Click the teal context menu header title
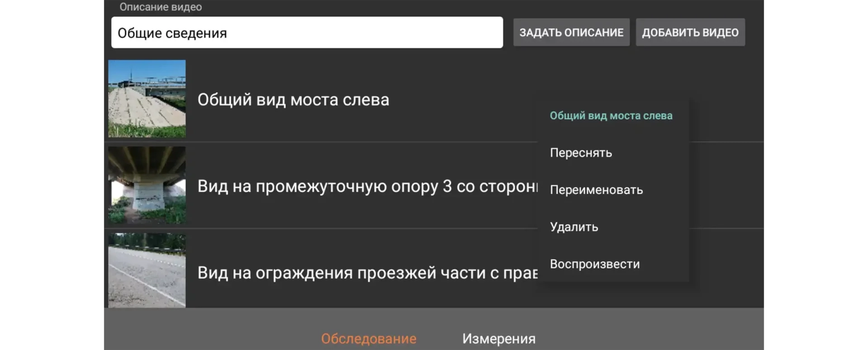 (611, 116)
